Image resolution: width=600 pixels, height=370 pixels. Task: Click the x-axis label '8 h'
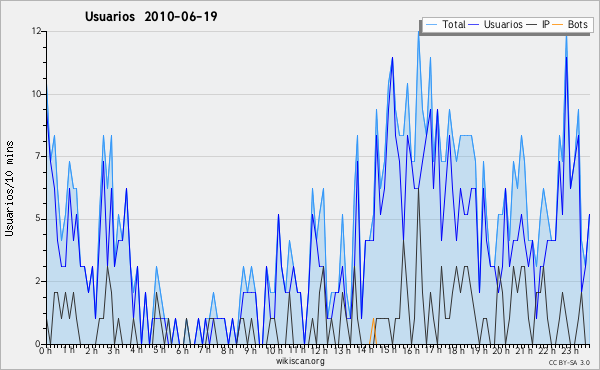(227, 350)
